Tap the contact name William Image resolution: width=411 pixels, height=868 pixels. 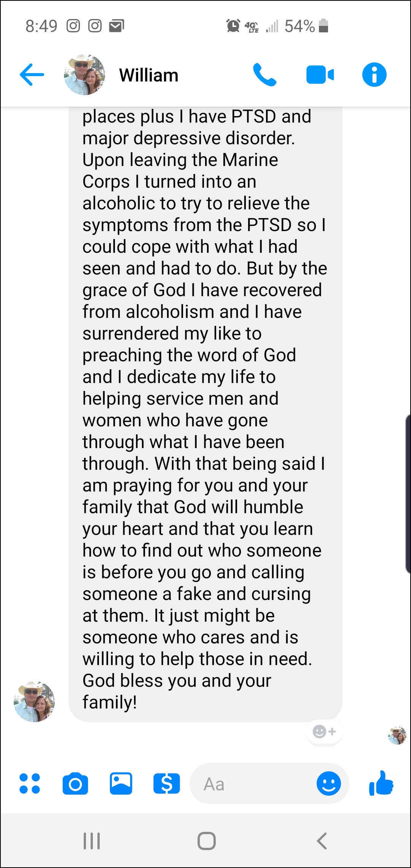pyautogui.click(x=149, y=75)
